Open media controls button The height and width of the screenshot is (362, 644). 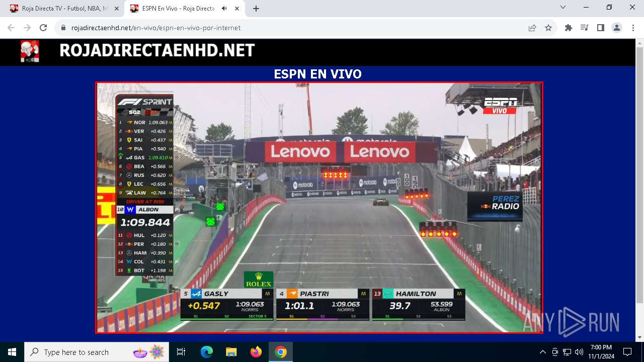coord(585,28)
